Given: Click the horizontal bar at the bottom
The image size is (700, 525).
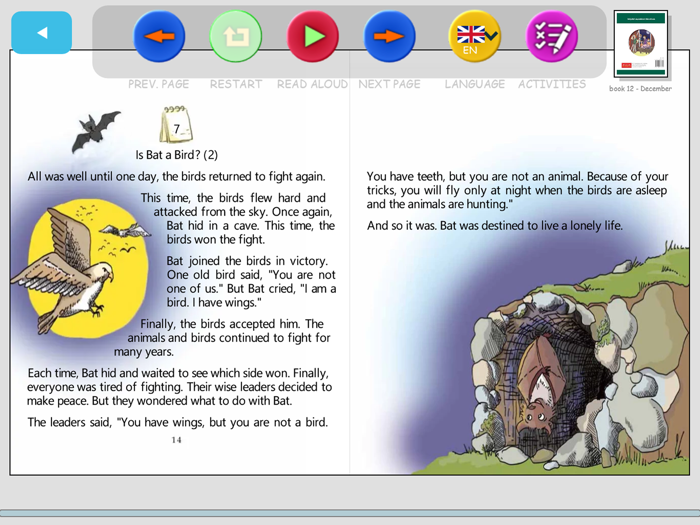Looking at the screenshot, I should click(x=350, y=513).
